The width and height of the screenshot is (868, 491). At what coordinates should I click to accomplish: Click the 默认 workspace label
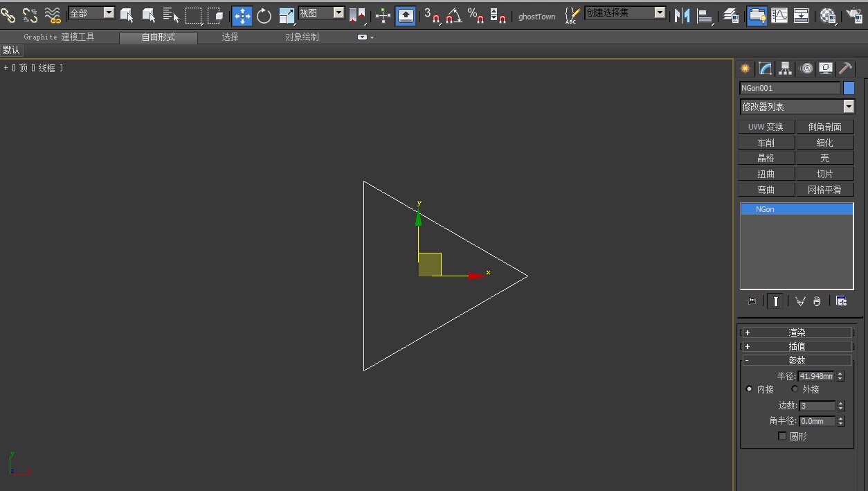click(x=11, y=50)
